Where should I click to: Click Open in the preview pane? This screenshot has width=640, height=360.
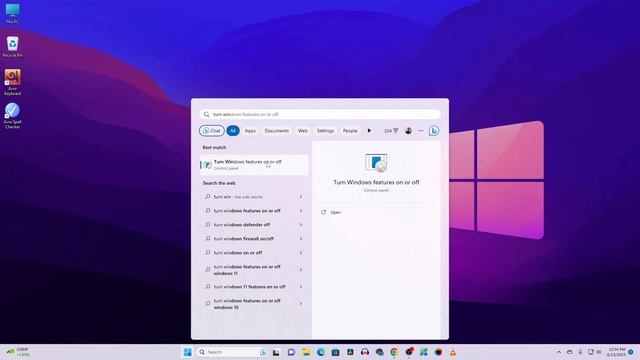[331, 212]
